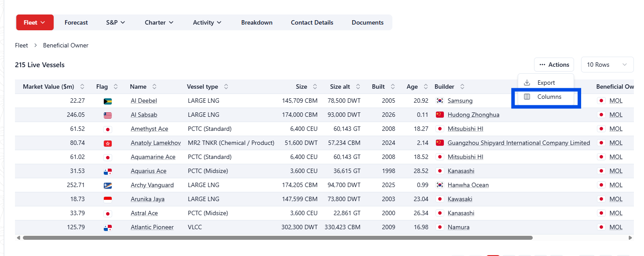644x256 pixels.
Task: Expand the Charter dropdown
Action: (159, 22)
